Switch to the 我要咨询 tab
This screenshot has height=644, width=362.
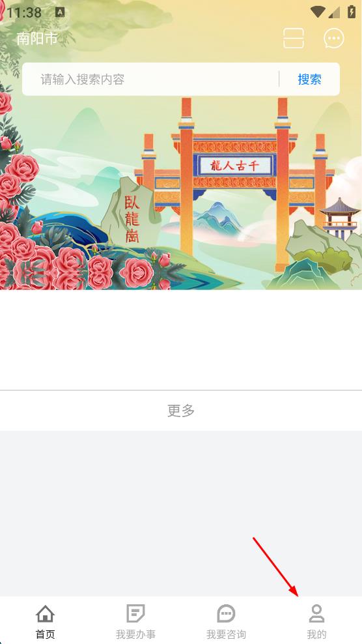pyautogui.click(x=226, y=620)
